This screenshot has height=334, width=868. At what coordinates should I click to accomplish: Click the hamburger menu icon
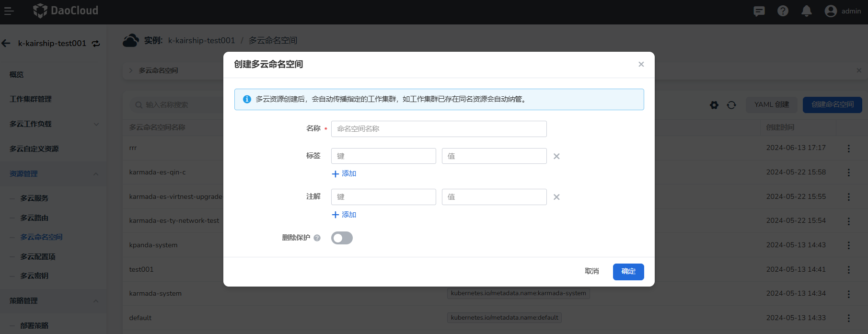pyautogui.click(x=9, y=11)
